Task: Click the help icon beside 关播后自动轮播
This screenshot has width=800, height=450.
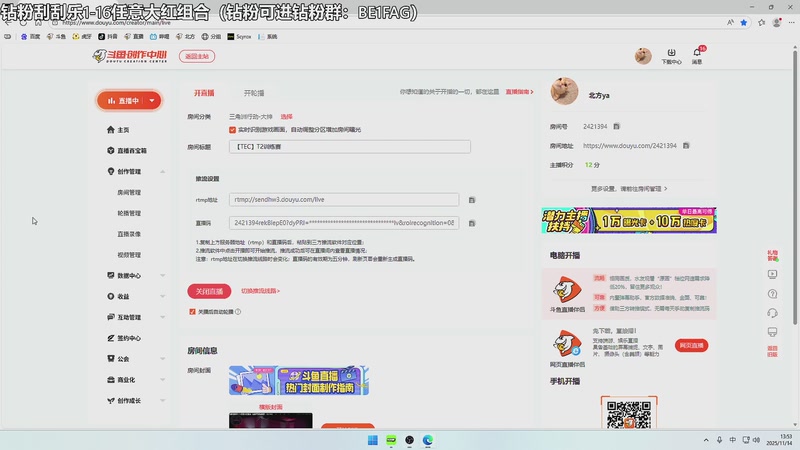Action: 238,312
